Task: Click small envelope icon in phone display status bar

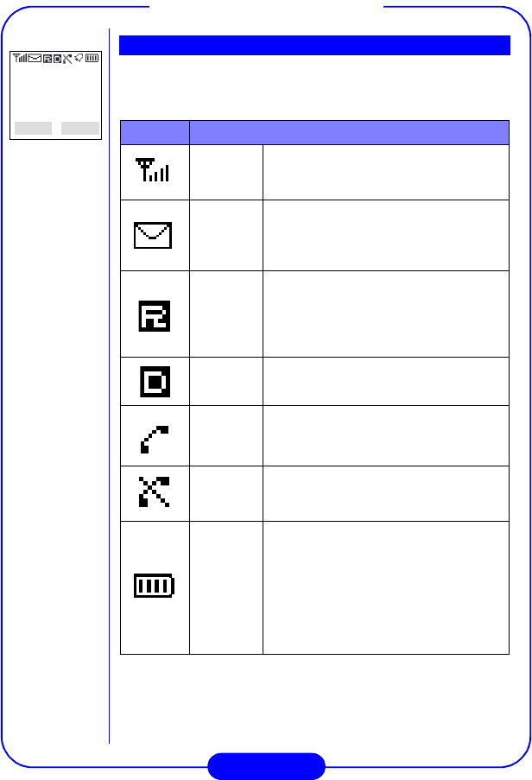Action: click(35, 58)
